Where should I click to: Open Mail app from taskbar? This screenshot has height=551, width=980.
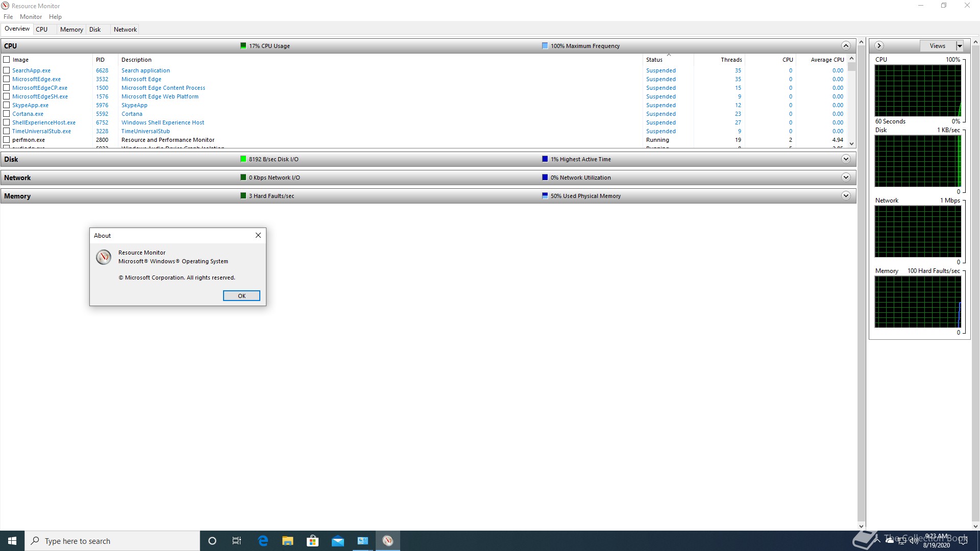click(x=338, y=541)
